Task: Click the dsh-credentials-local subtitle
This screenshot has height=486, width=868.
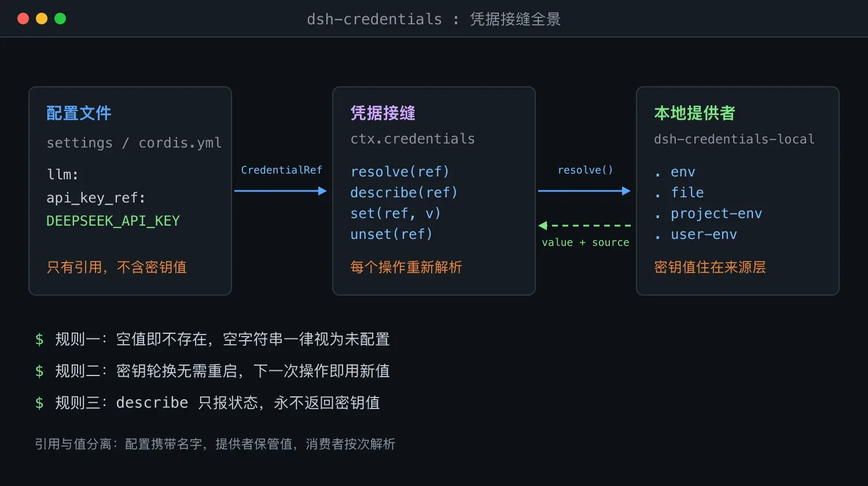Action: pyautogui.click(x=734, y=139)
